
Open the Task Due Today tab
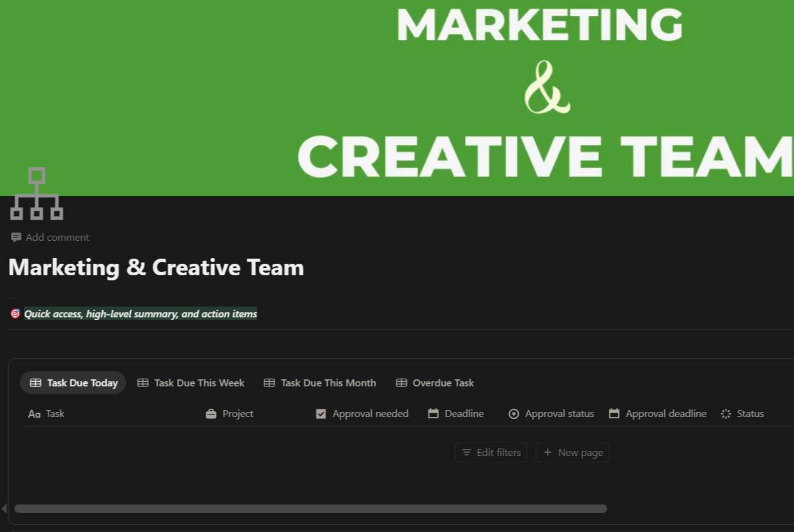click(73, 383)
